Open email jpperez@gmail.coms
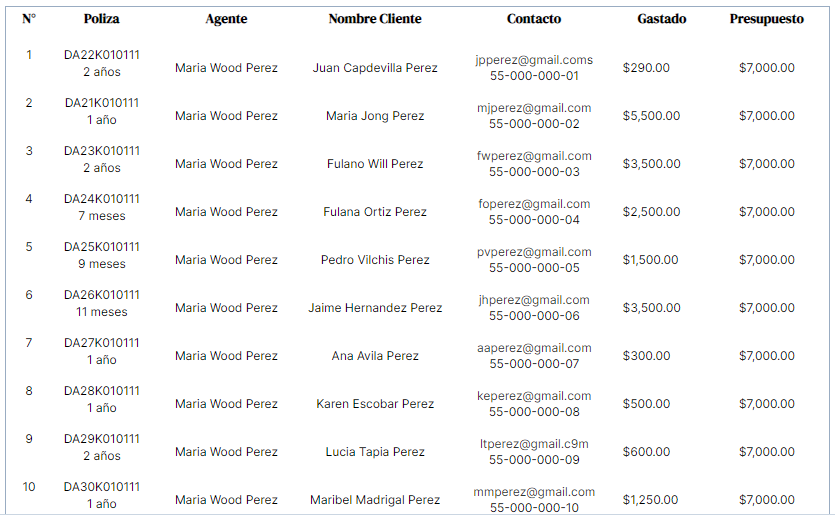The height and width of the screenshot is (521, 835). tap(534, 60)
